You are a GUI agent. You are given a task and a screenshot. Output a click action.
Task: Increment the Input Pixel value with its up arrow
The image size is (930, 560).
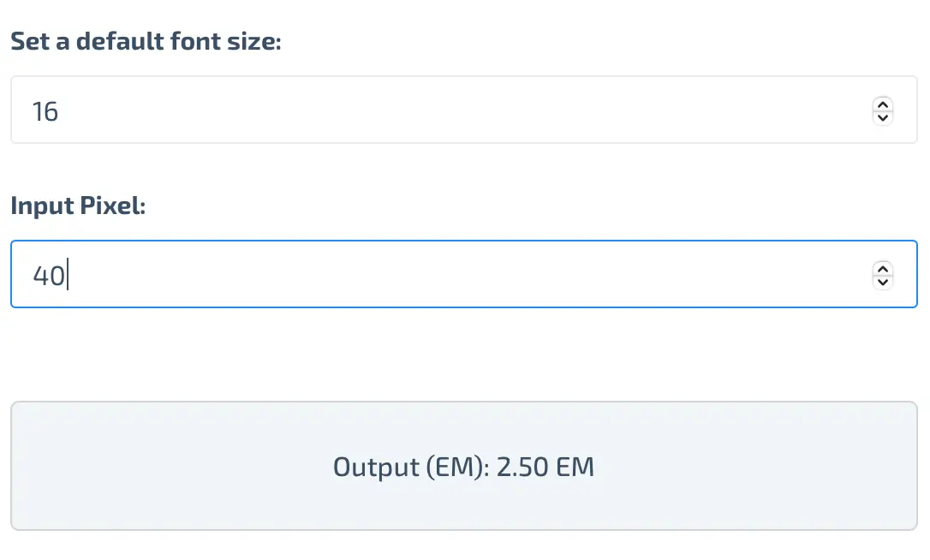tap(882, 269)
